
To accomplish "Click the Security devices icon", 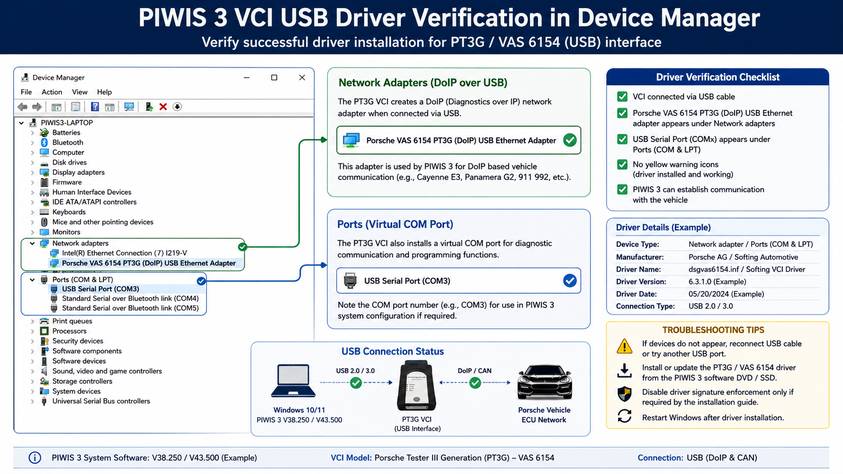I will (44, 341).
